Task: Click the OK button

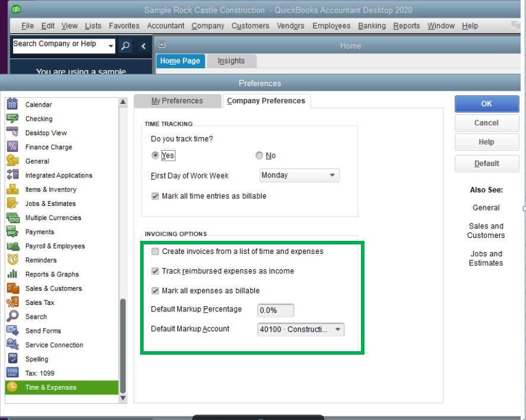Action: pos(486,104)
